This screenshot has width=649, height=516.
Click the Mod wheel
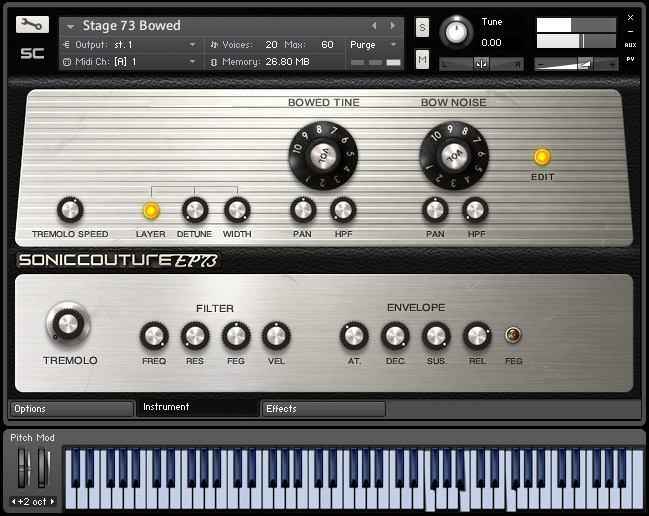44,468
